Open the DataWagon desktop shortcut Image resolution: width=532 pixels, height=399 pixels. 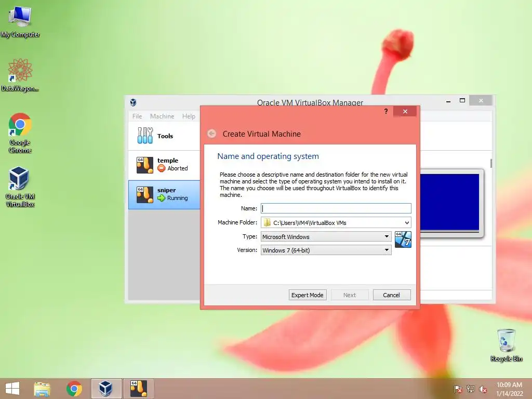(20, 75)
